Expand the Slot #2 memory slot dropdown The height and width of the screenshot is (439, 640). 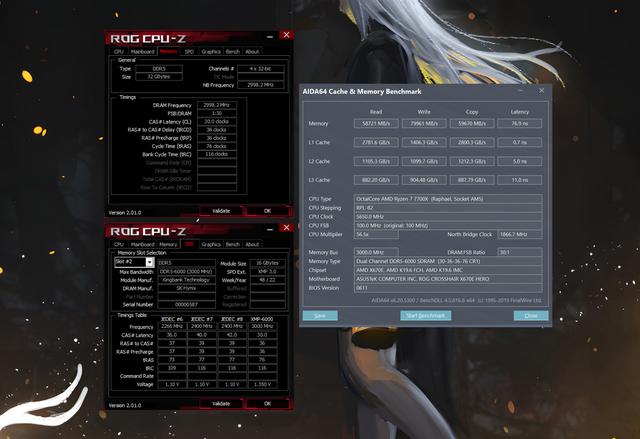[x=150, y=262]
